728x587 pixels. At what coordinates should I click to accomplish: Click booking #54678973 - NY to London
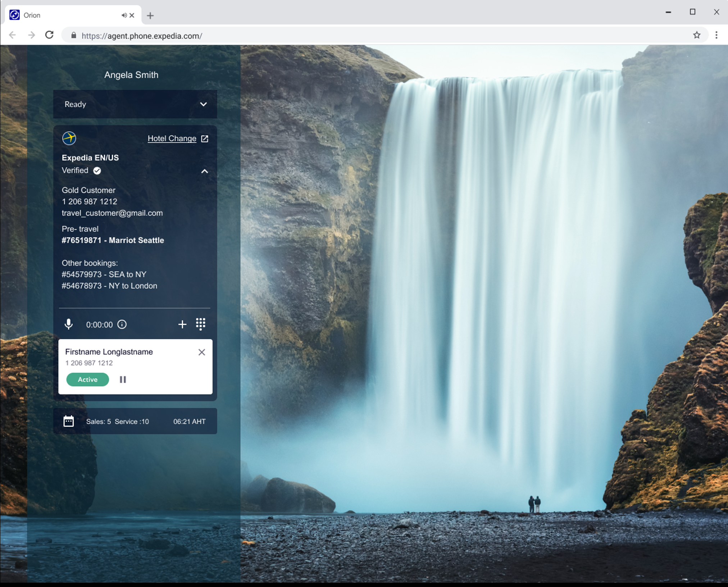[x=109, y=286]
